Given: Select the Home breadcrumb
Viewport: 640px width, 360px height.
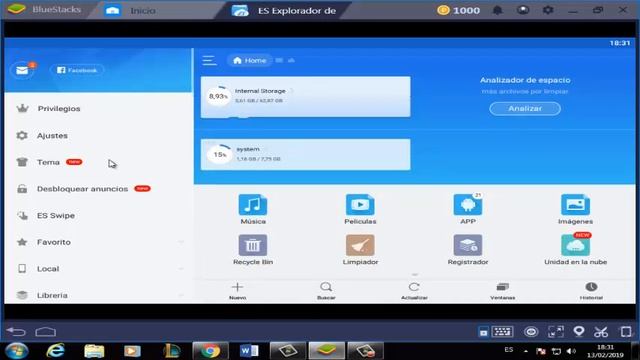Looking at the screenshot, I should [249, 60].
